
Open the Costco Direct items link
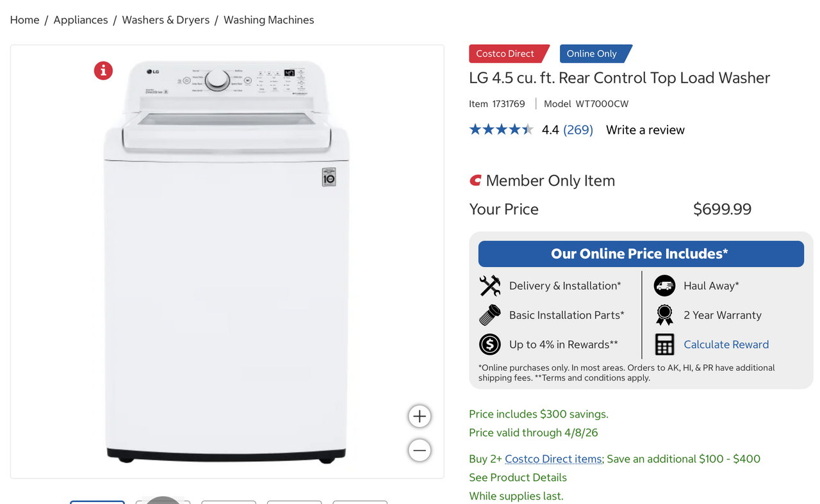pos(553,459)
